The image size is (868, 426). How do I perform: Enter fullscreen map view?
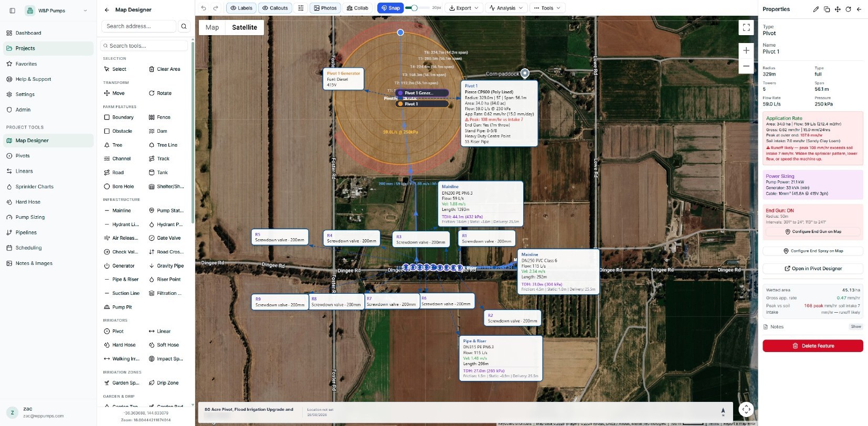(746, 27)
